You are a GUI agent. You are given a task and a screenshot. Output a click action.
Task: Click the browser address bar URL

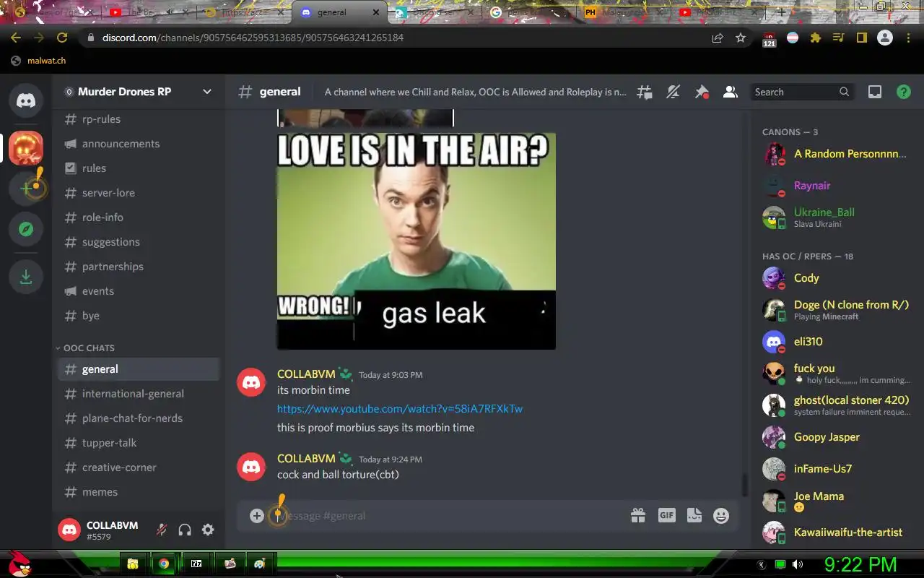253,38
